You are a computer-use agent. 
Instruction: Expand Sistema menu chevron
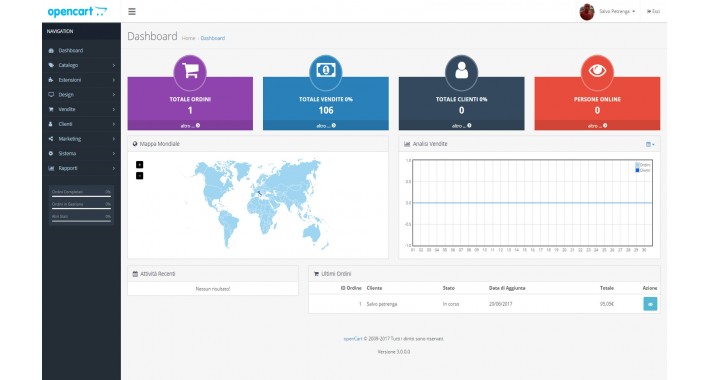tap(114, 154)
